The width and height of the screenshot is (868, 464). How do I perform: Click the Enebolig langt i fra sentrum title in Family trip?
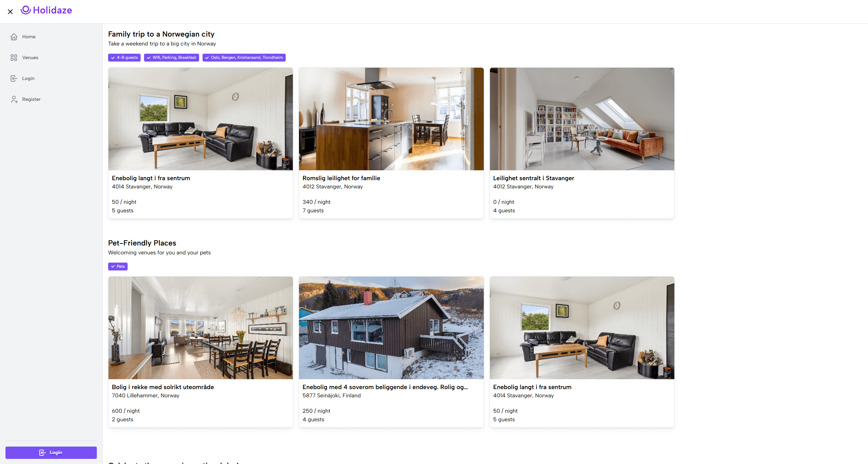pos(151,178)
